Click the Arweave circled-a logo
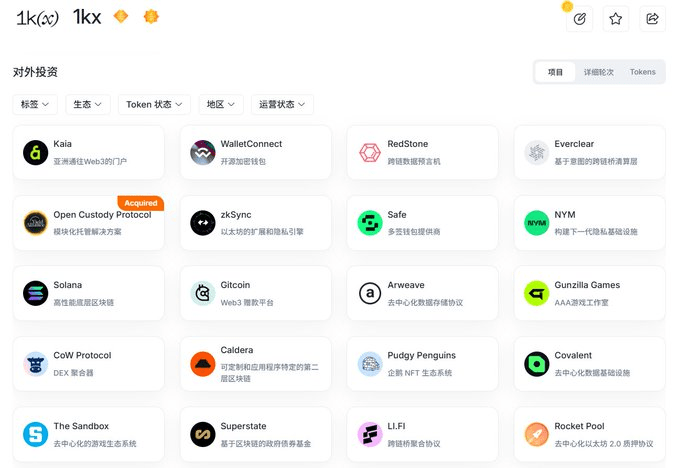Screen dimensions: 680x468 (x=369, y=294)
